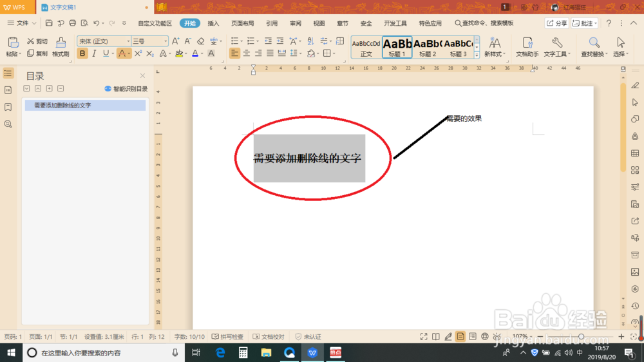Image resolution: width=644 pixels, height=362 pixels.
Task: Toggle bold formatting
Action: tap(82, 53)
